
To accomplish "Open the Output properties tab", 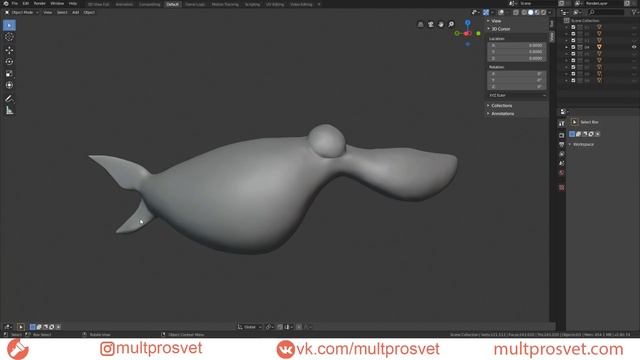I will [562, 144].
